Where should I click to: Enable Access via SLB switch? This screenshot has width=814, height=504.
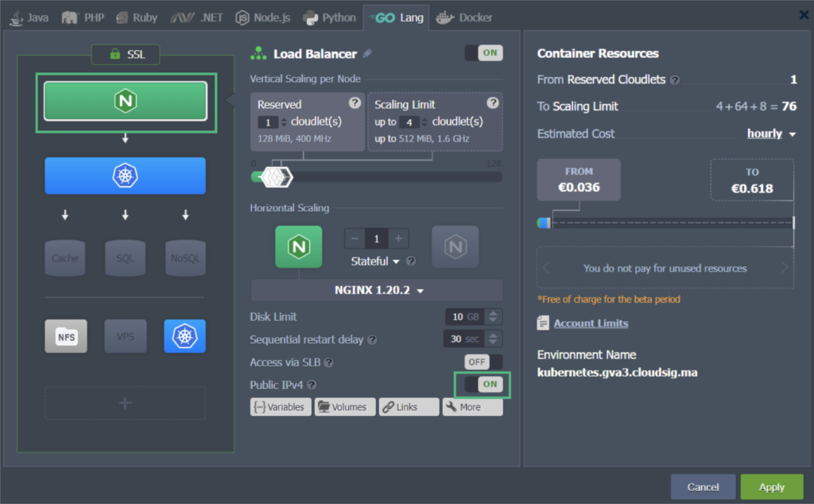[x=483, y=362]
